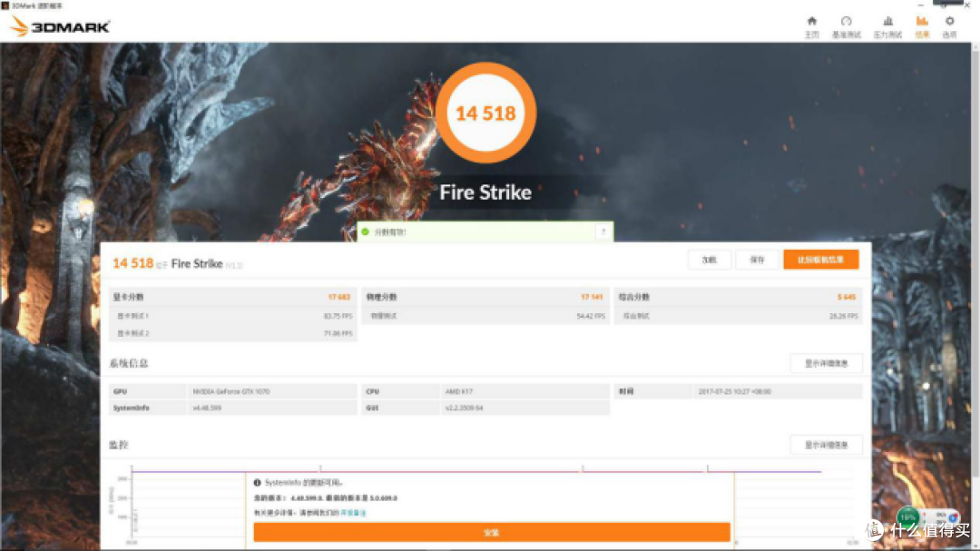Click the Graphics score value 17 683
Viewport: 980px width, 551px height.
click(338, 297)
